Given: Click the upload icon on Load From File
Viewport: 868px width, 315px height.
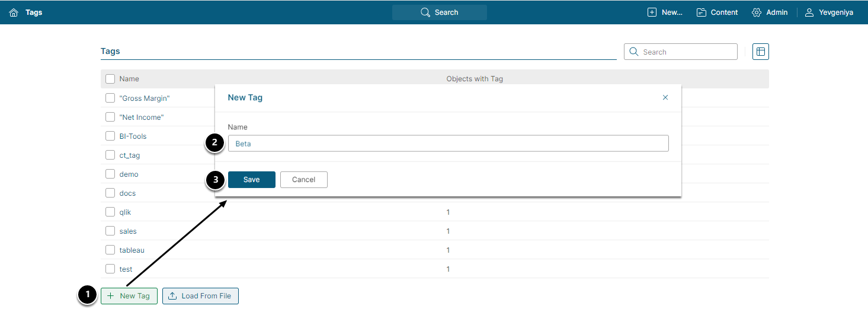Looking at the screenshot, I should pyautogui.click(x=172, y=296).
